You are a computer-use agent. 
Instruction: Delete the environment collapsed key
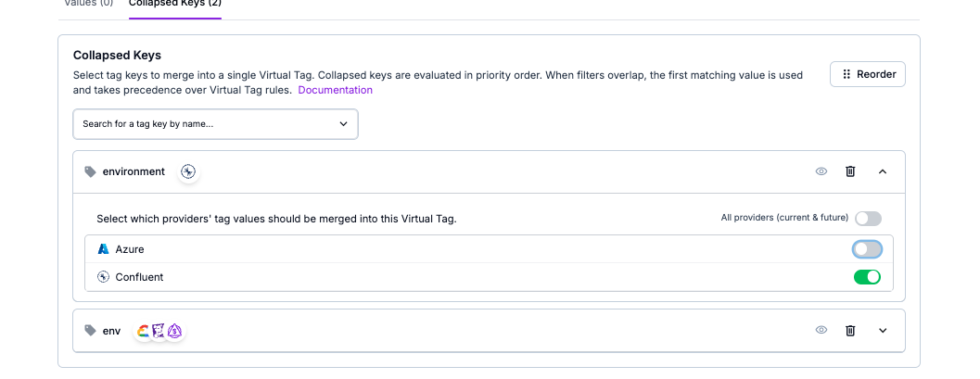(x=850, y=171)
